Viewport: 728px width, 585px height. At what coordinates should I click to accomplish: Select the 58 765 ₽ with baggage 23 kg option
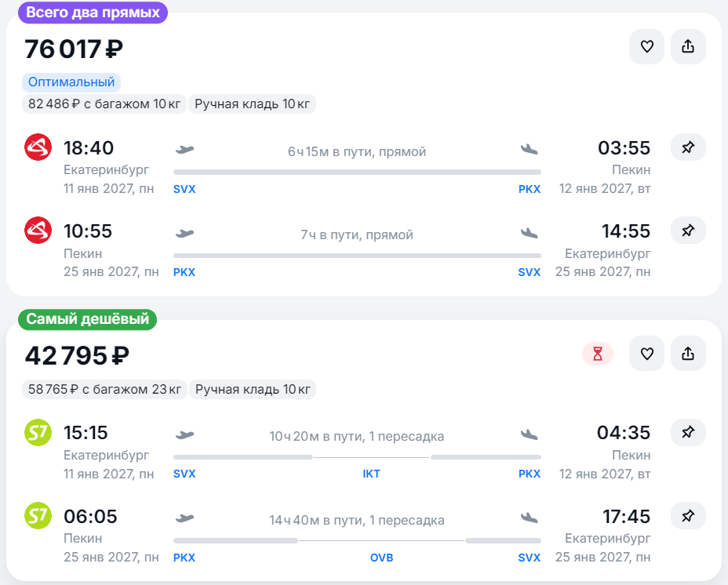(104, 389)
